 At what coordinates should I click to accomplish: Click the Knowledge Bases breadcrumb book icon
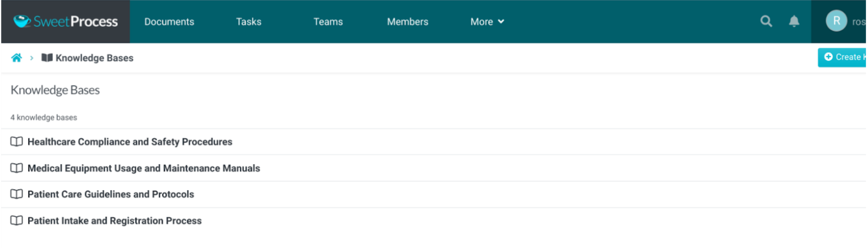[x=47, y=58]
